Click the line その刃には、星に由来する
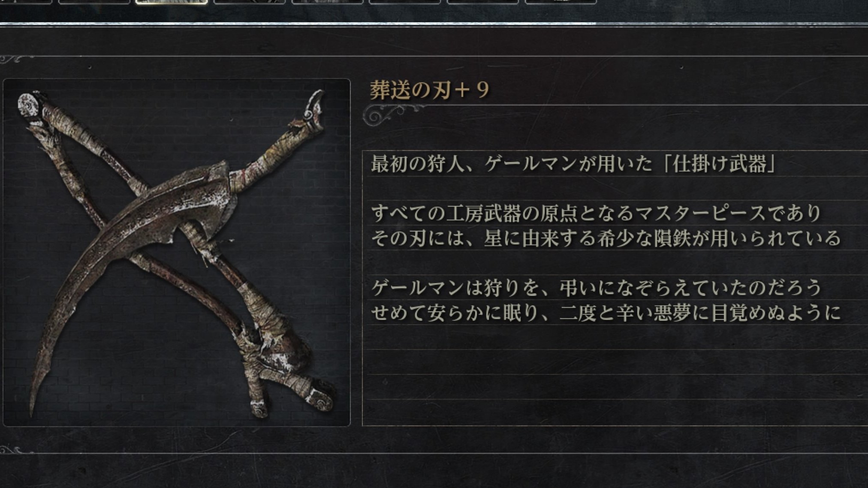Viewport: 868px width, 488px height. point(606,238)
